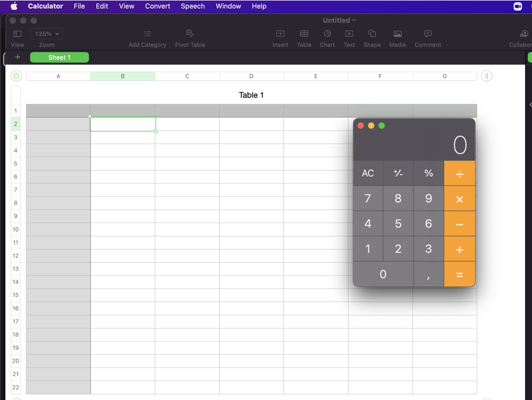Open the Convert menu
Screen dimensions: 532x400
click(x=157, y=6)
